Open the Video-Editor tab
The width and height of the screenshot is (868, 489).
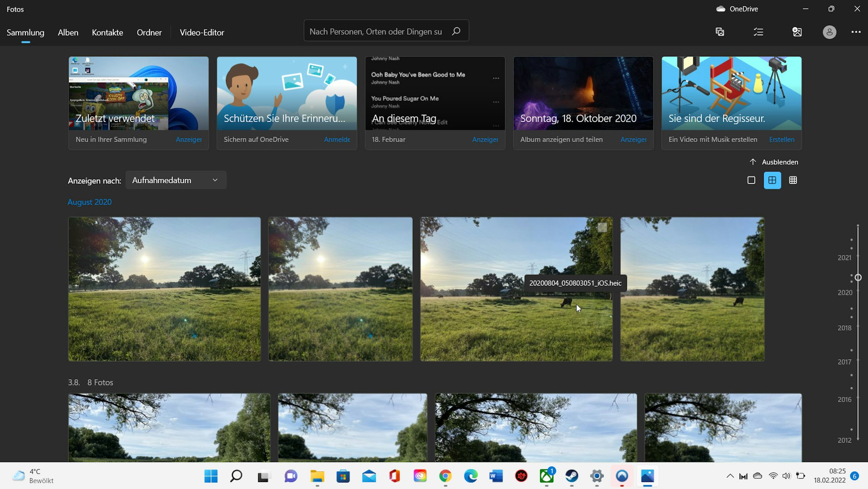coord(202,32)
